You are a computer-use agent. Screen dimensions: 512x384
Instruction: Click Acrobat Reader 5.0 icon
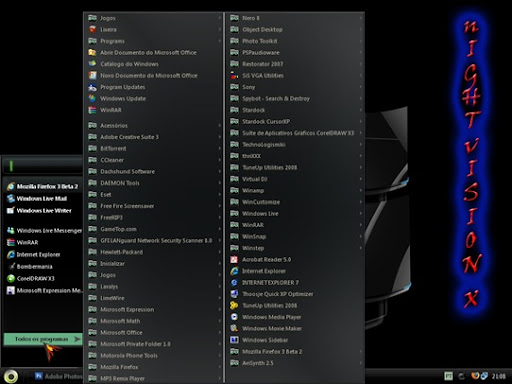click(234, 260)
